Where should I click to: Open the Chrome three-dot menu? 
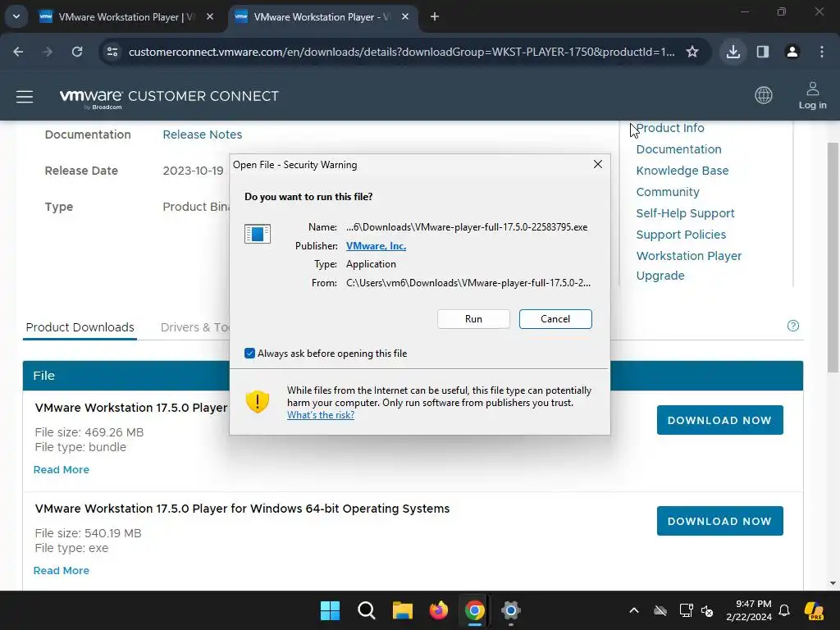pyautogui.click(x=822, y=52)
